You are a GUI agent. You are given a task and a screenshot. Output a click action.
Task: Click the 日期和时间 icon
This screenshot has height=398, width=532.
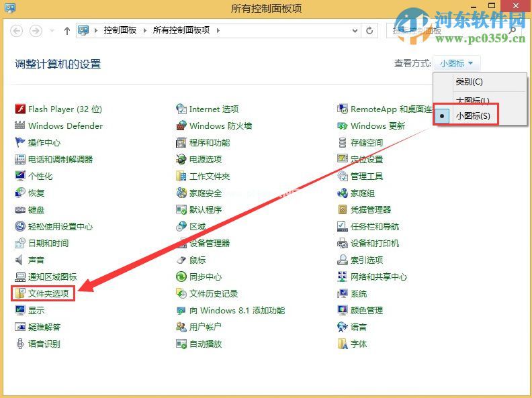[20, 243]
